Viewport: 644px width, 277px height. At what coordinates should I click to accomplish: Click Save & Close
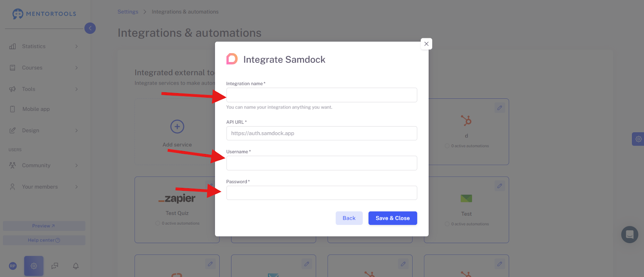(x=392, y=218)
